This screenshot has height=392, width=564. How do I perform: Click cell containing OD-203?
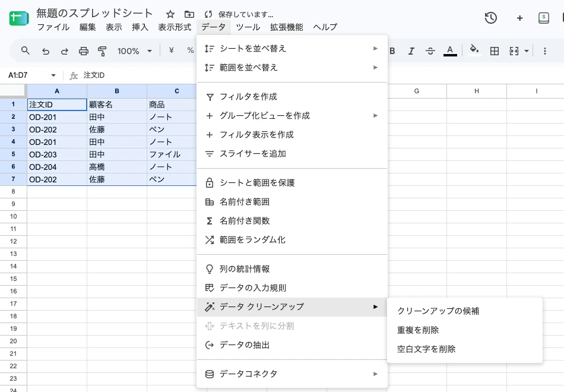coord(57,154)
